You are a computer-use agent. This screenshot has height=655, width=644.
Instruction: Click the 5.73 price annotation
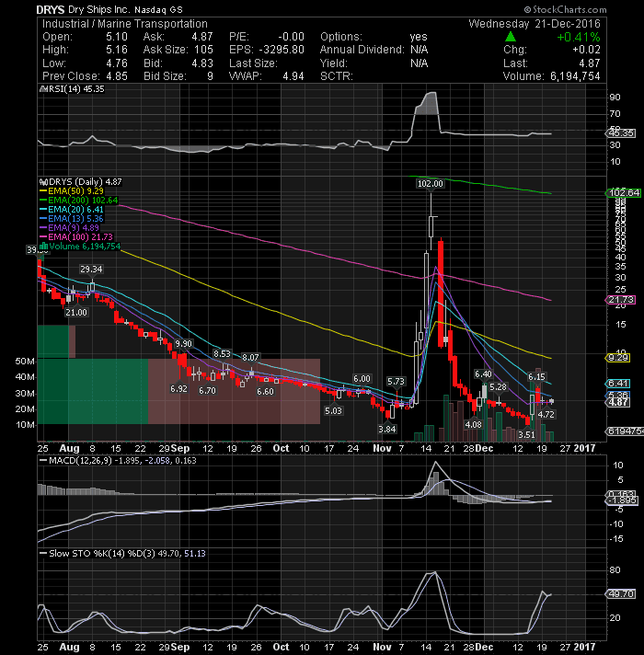tap(396, 382)
